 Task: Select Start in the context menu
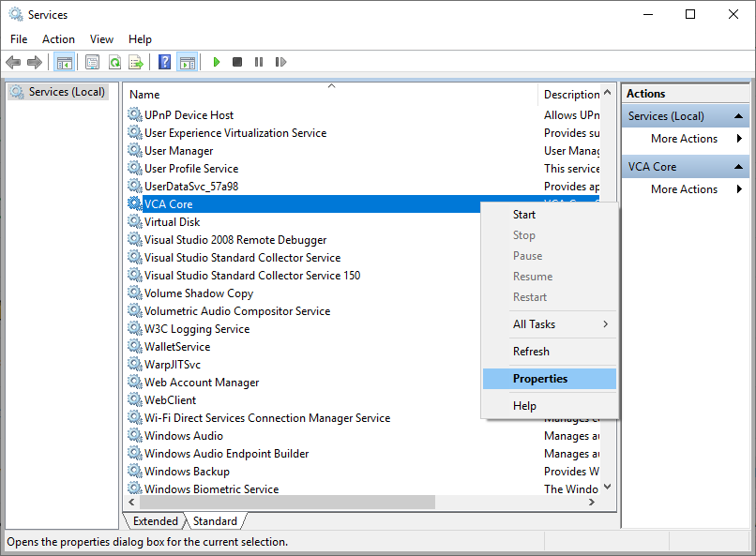point(524,215)
